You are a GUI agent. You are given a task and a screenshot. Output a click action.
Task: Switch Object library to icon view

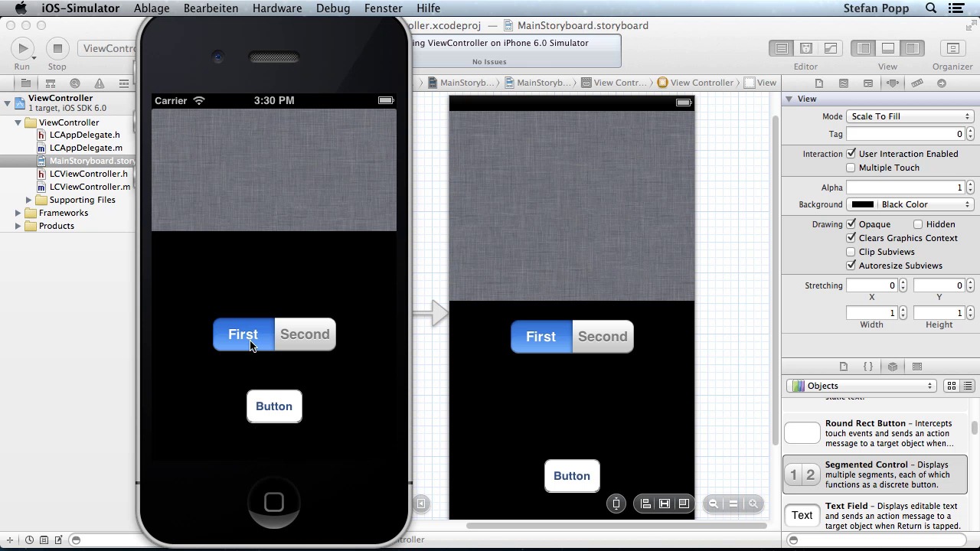point(952,386)
